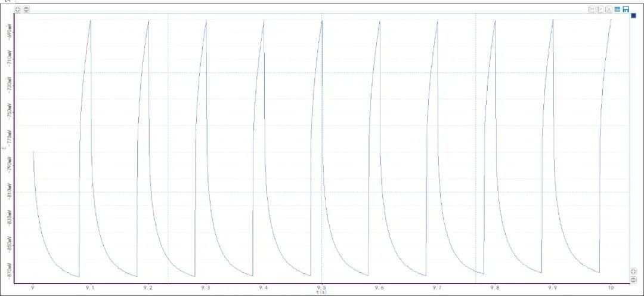The height and width of the screenshot is (296, 644).
Task: Click the third axis scaling icon
Action: click(609, 9)
